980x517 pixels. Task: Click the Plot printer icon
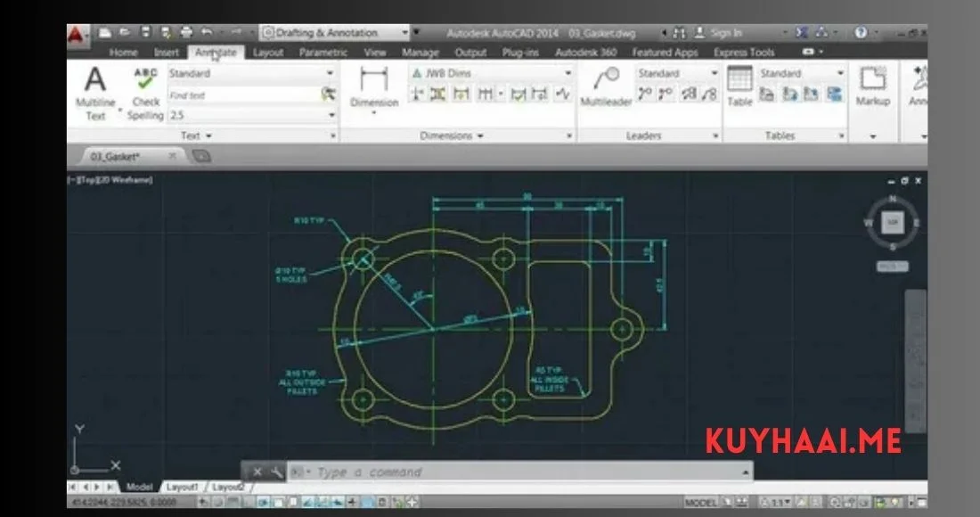[186, 32]
